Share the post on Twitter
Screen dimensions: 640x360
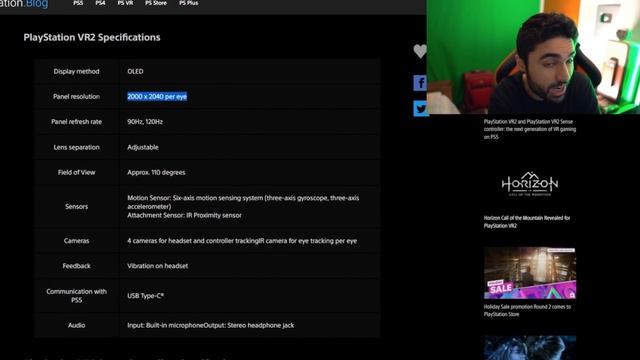pyautogui.click(x=420, y=109)
